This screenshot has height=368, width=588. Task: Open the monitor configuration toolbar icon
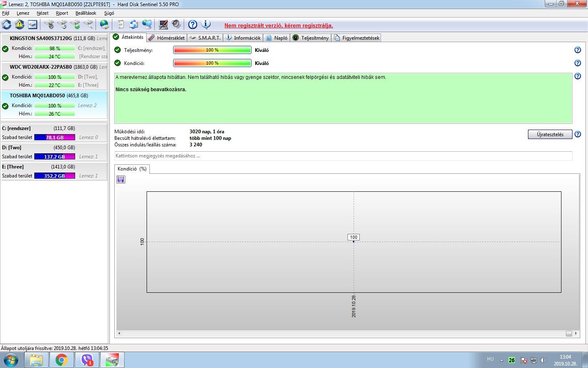tap(163, 25)
